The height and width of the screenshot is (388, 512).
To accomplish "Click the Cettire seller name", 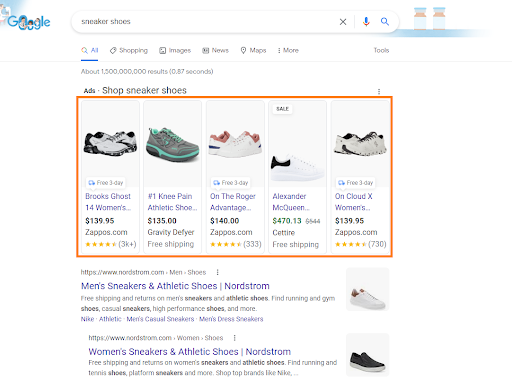I will pos(284,233).
